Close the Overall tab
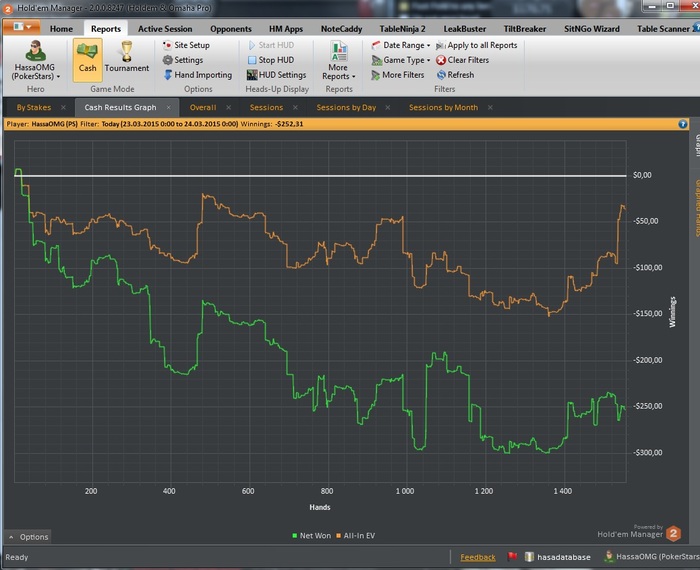Screen dimensions: 700x570 tap(229, 108)
